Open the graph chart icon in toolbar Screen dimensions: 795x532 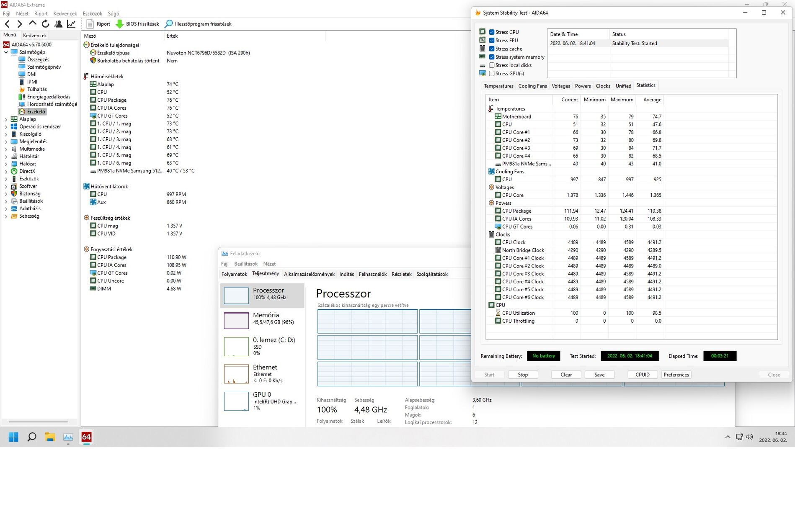[x=71, y=24]
